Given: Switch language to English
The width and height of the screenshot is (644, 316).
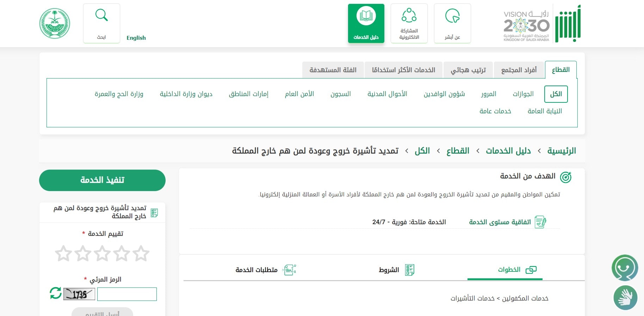Looking at the screenshot, I should [136, 38].
